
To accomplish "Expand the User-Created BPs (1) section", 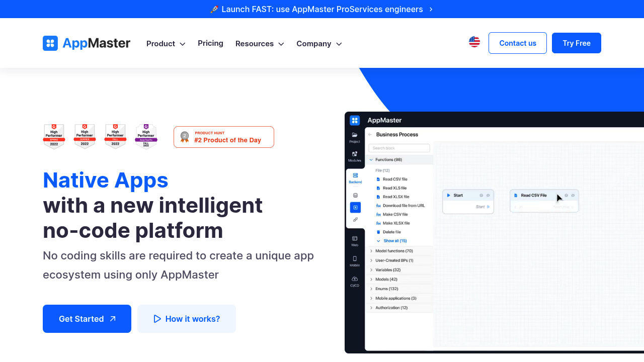I will pos(399,260).
